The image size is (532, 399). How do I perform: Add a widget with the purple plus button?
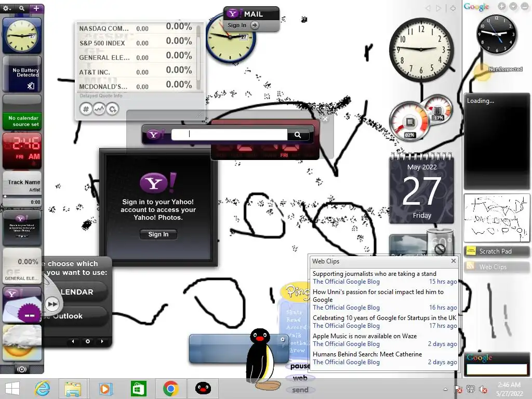pos(36,8)
